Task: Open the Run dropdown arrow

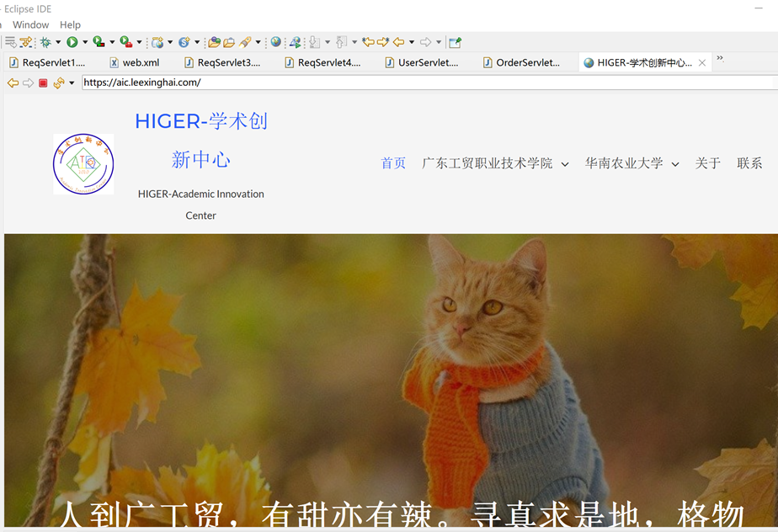Action: (x=85, y=42)
